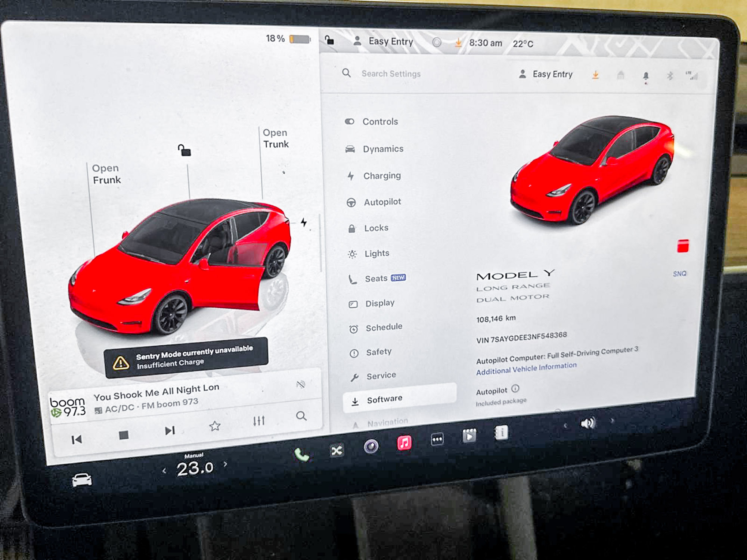
Task: Toggle the charge port lightning icon
Action: [x=304, y=223]
